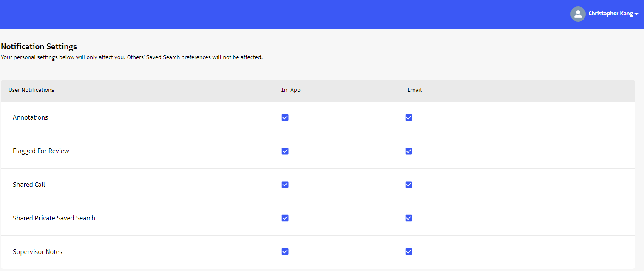Click the user avatar profile icon
The width and height of the screenshot is (644, 271).
(578, 14)
